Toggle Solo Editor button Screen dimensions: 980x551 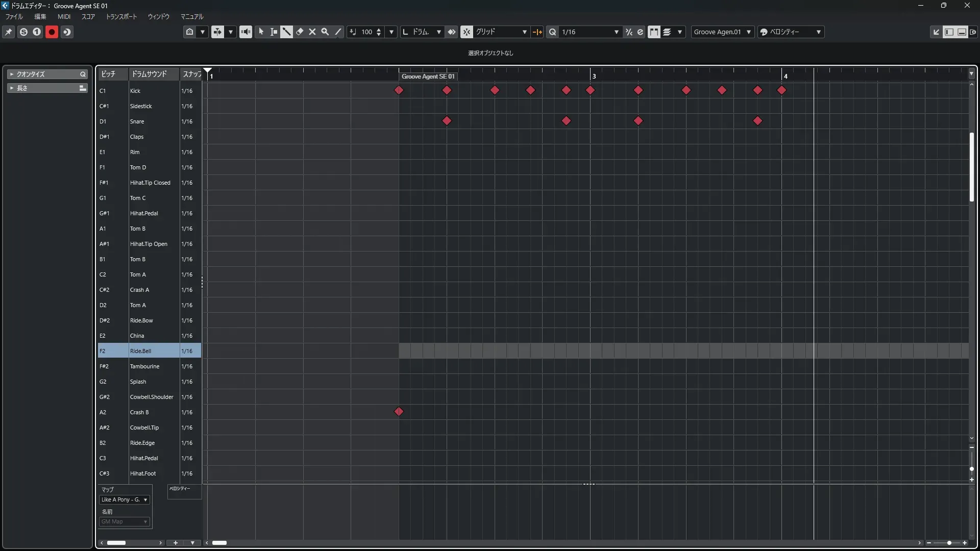point(23,32)
